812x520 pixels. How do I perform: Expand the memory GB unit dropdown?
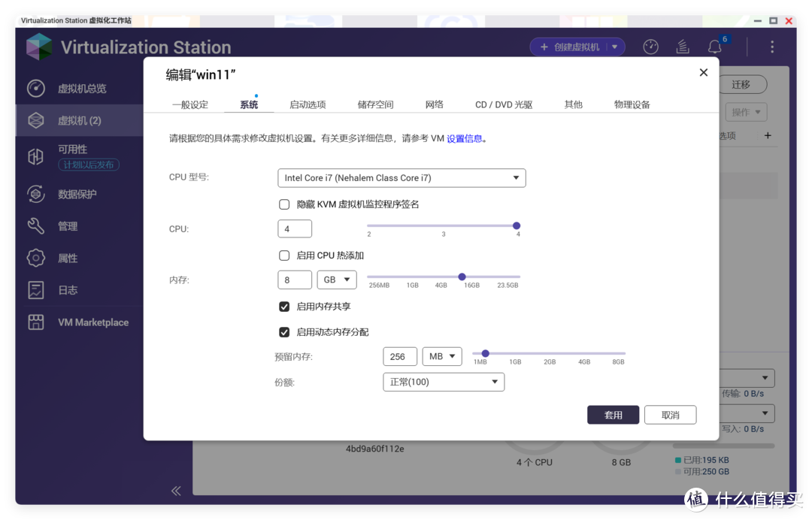[x=336, y=280]
